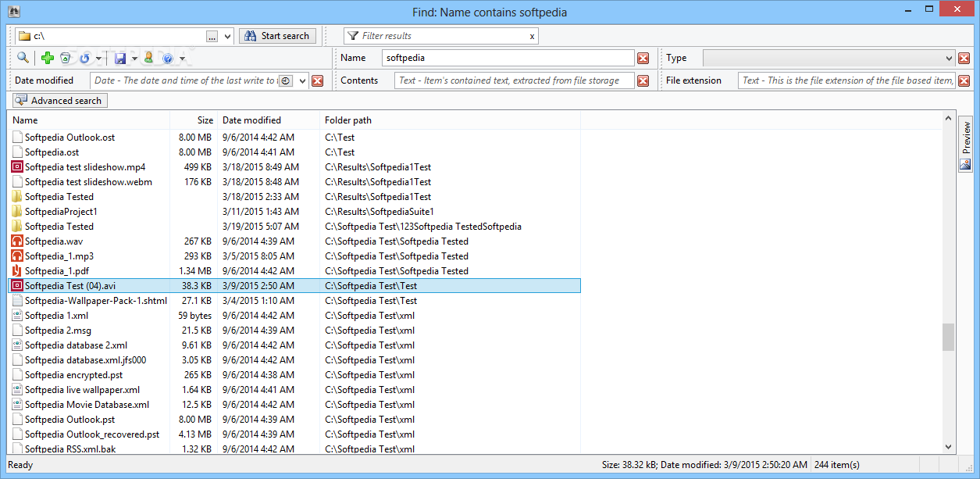Clear the filter results with x button

point(533,36)
